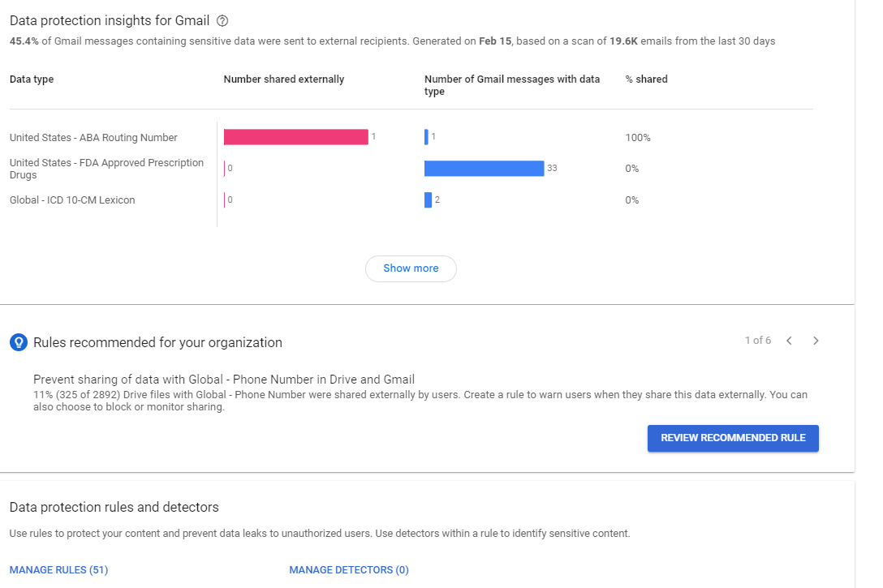This screenshot has height=588, width=883.
Task: Click the lightbulb recommendations icon
Action: click(x=17, y=342)
